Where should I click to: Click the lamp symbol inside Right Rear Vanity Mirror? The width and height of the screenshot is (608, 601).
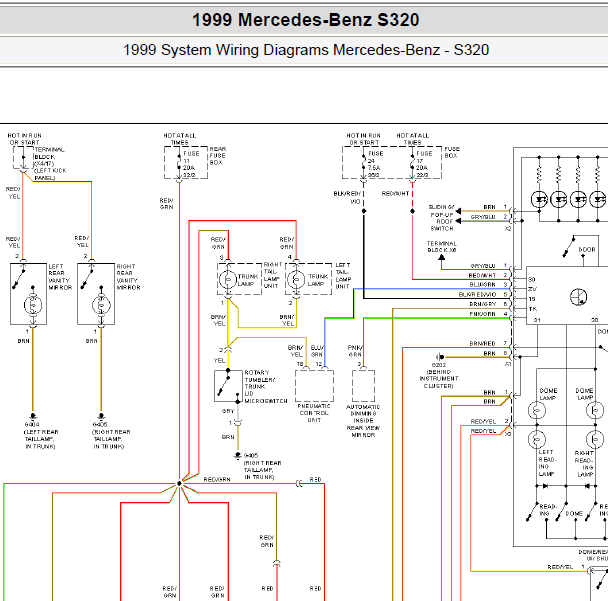point(101,305)
